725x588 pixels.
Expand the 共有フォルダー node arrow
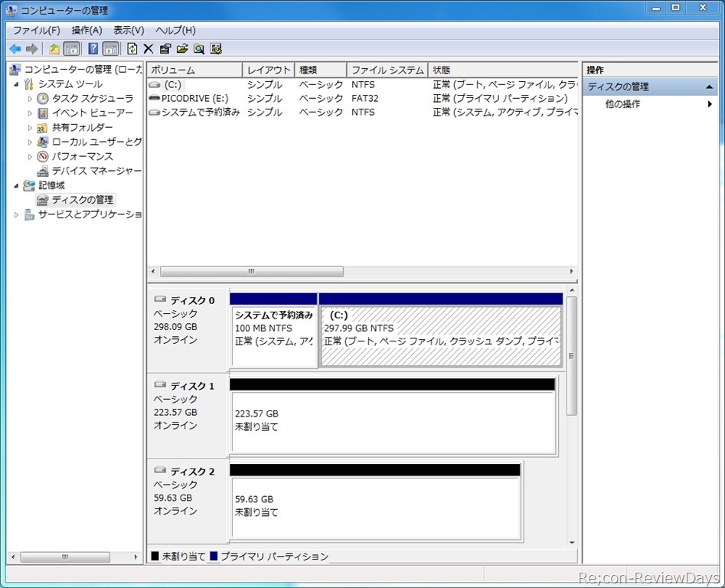pos(30,128)
